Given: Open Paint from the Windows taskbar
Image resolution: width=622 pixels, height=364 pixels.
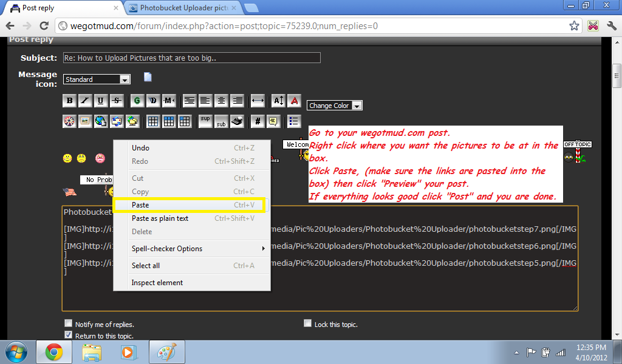Looking at the screenshot, I should (x=166, y=352).
